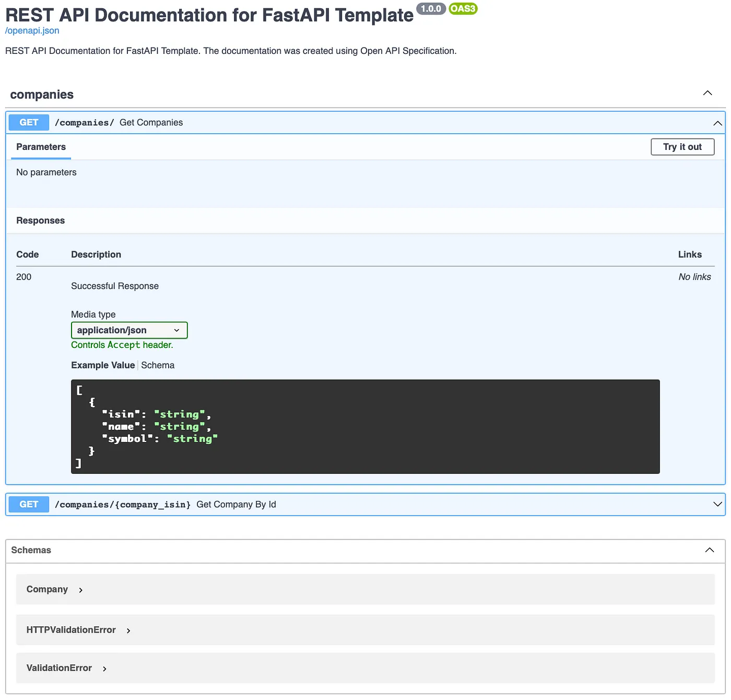Viewport: 731px width, 700px height.
Task: Click the Try it out button
Action: click(x=682, y=147)
